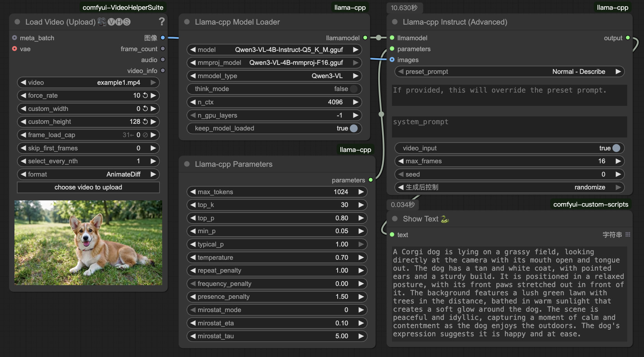Open the 生成后控制 randomize dropdown
This screenshot has width=644, height=357.
point(510,187)
